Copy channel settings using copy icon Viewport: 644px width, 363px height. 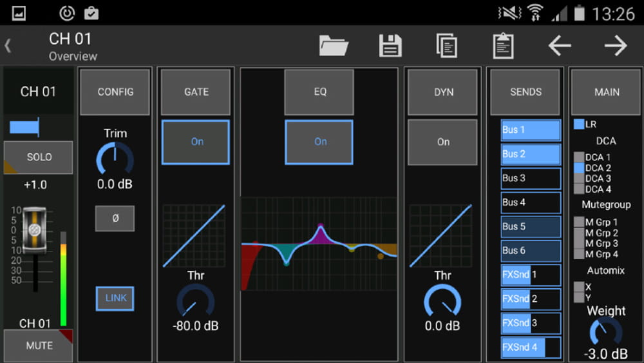446,46
